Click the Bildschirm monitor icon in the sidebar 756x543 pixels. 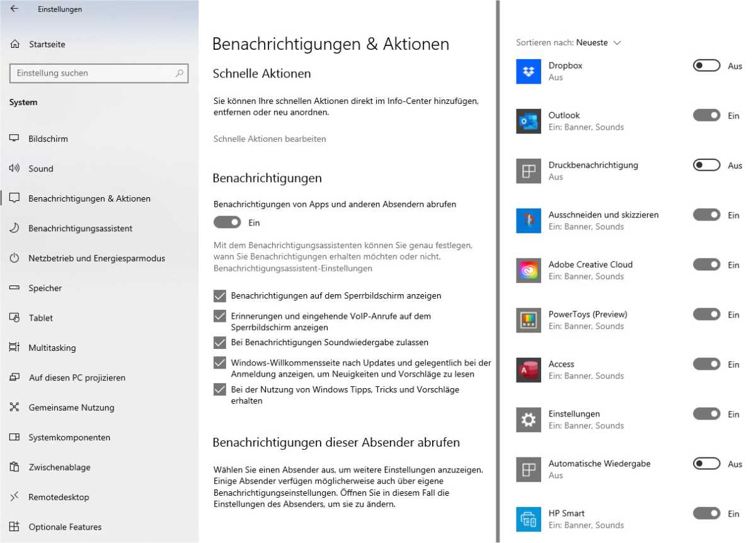[13, 139]
